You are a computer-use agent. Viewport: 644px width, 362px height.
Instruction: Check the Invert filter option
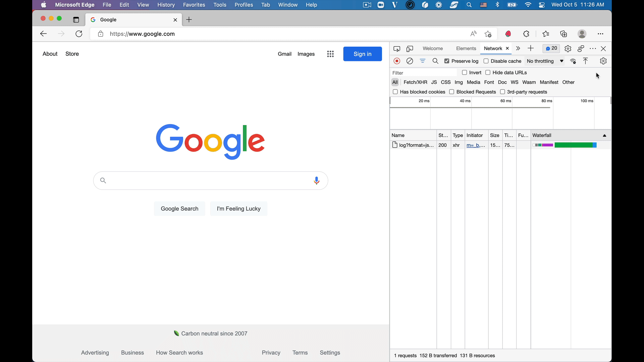pos(465,72)
